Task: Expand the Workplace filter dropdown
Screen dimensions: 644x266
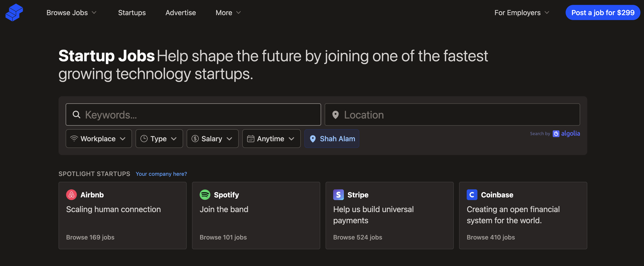Action: (98, 139)
